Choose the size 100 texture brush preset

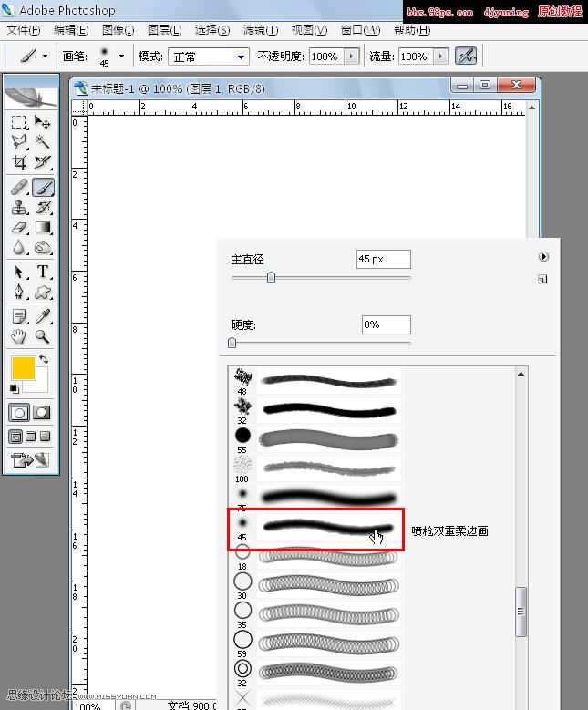tap(315, 469)
